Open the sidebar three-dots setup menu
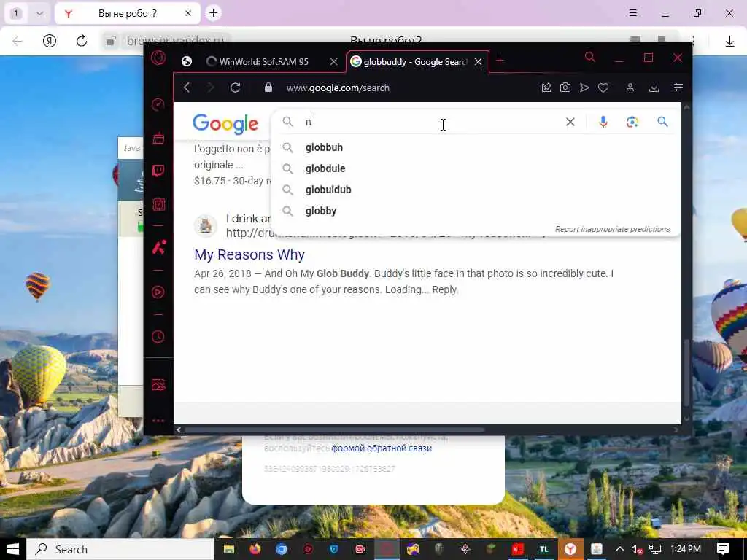This screenshot has width=747, height=560. click(158, 421)
